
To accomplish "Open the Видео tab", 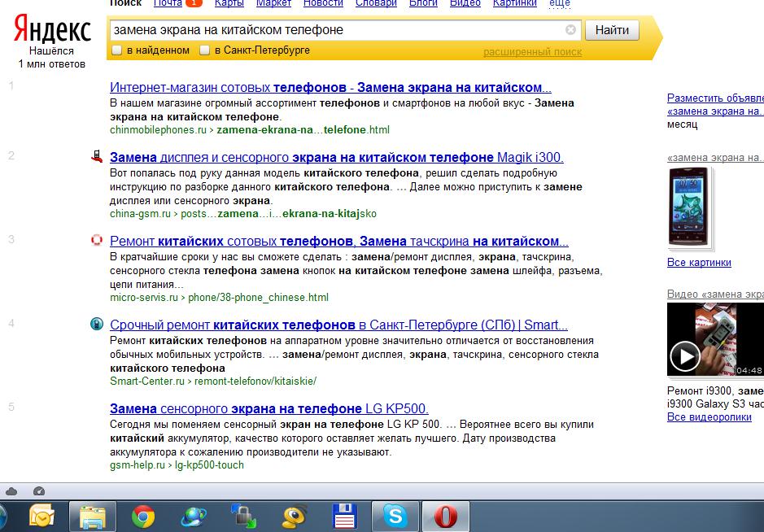I will 465,3.
